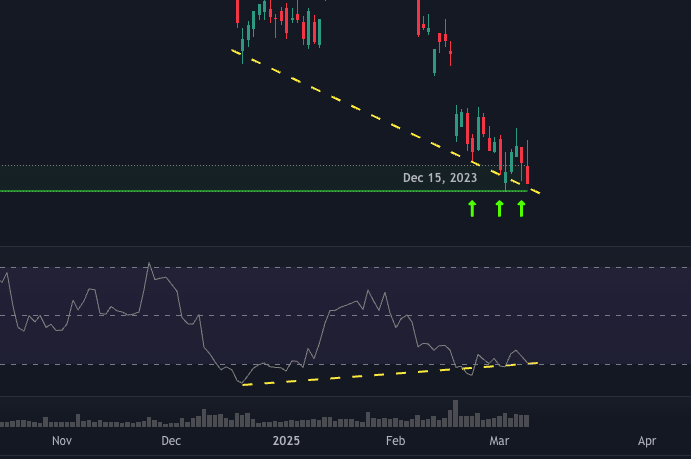Viewport: 691px width, 459px height.
Task: Select the Dec time axis label
Action: pyautogui.click(x=171, y=440)
